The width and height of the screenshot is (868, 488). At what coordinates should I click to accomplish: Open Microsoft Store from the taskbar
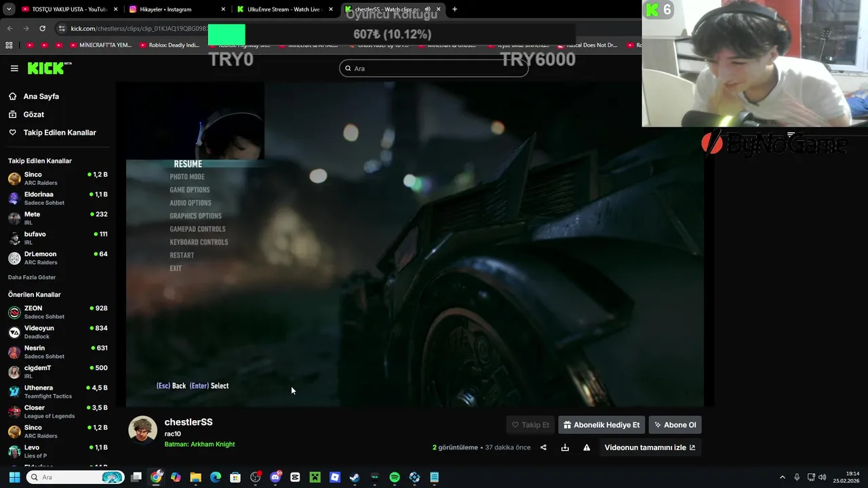tap(235, 477)
